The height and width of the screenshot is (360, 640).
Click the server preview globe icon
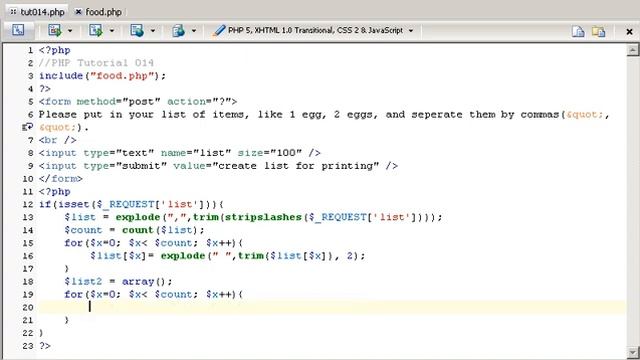point(178,31)
